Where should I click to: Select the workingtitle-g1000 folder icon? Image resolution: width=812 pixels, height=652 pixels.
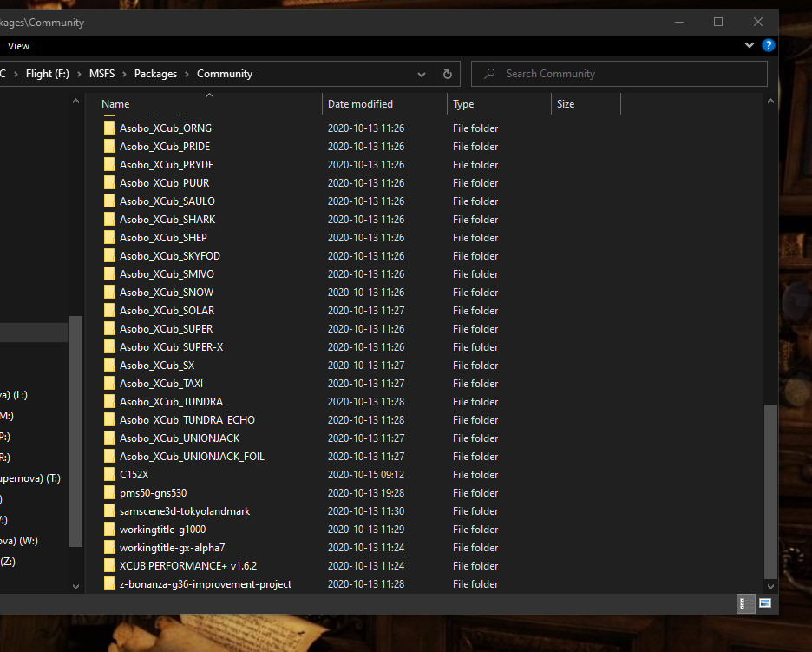pos(109,530)
